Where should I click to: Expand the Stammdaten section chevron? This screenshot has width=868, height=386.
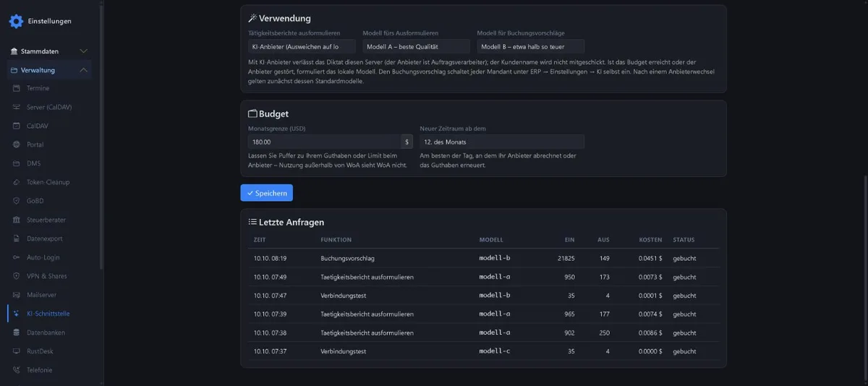84,51
